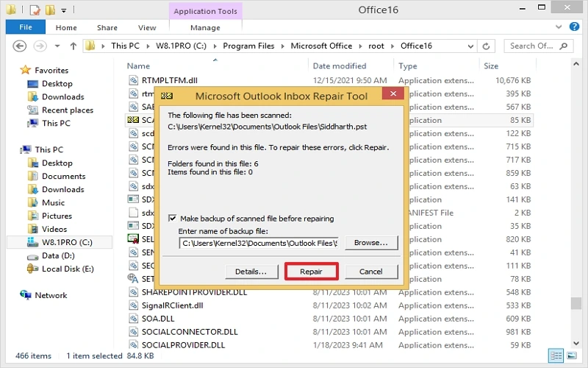Open recent locations dropdown
Screen dimensions: 588x368
click(57, 46)
